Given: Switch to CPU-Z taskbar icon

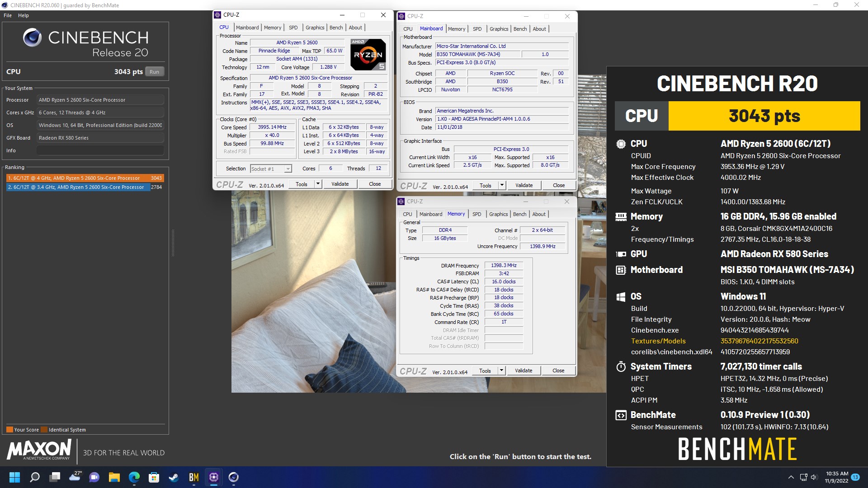Looking at the screenshot, I should (x=214, y=477).
